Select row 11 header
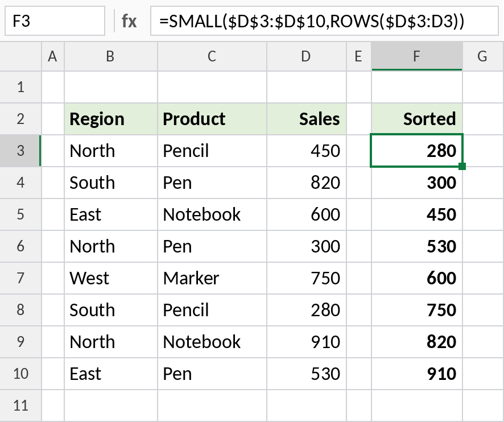 pos(20,406)
